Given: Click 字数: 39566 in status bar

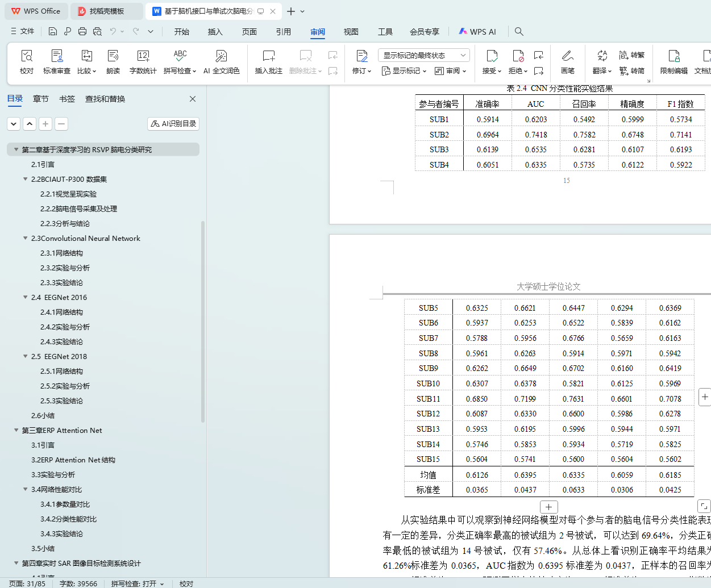Looking at the screenshot, I should click(78, 583).
